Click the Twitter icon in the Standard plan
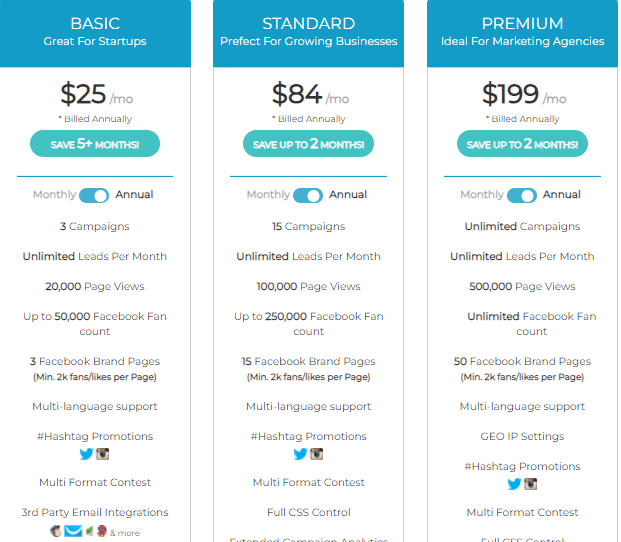 click(x=300, y=454)
